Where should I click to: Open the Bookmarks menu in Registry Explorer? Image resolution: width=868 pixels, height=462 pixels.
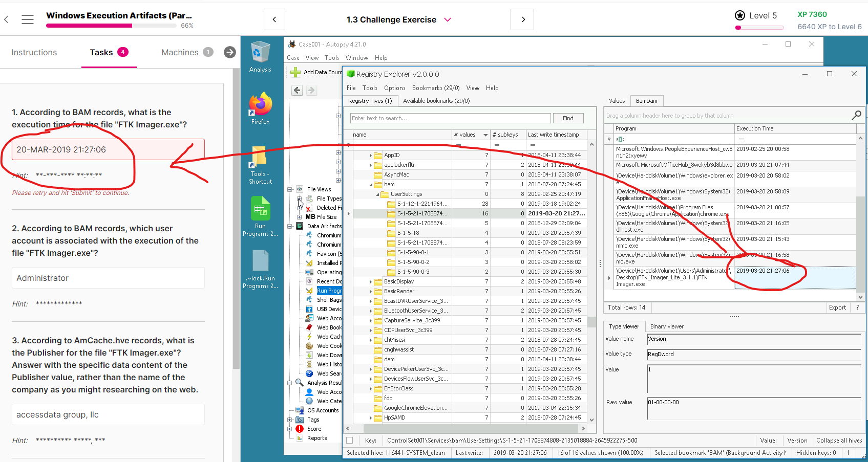coord(435,88)
